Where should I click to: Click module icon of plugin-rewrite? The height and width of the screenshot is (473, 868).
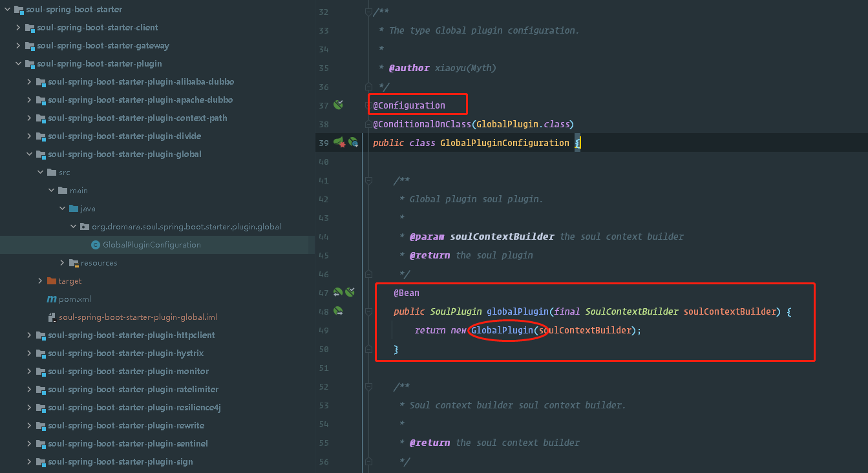pos(41,426)
